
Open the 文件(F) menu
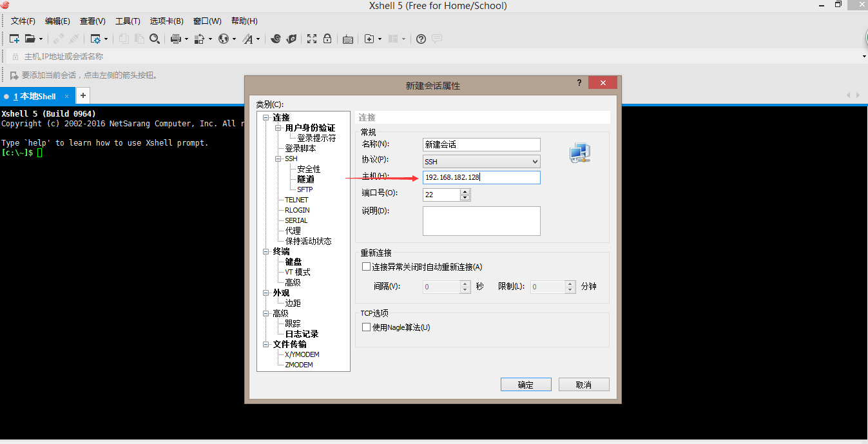click(x=23, y=21)
